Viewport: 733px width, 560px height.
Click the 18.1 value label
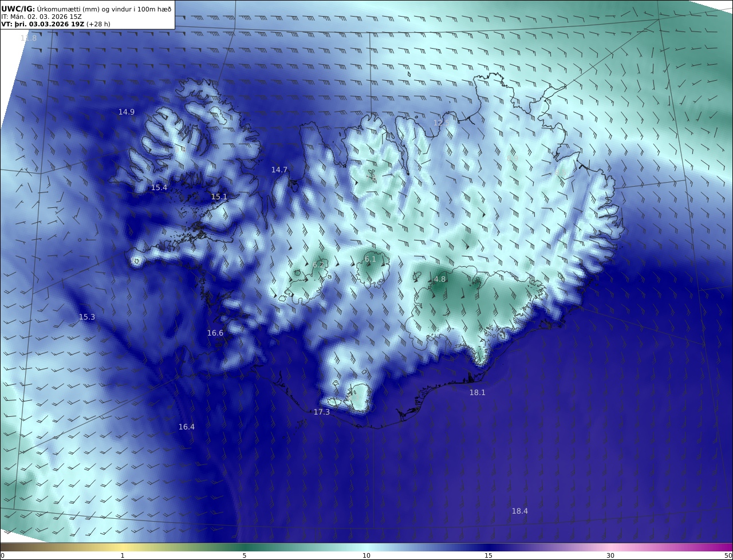pos(478,392)
